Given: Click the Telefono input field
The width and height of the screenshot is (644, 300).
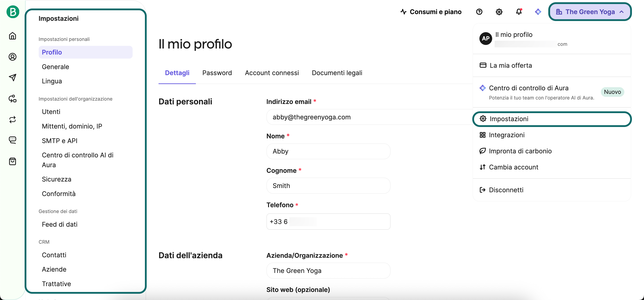Looking at the screenshot, I should click(x=328, y=222).
